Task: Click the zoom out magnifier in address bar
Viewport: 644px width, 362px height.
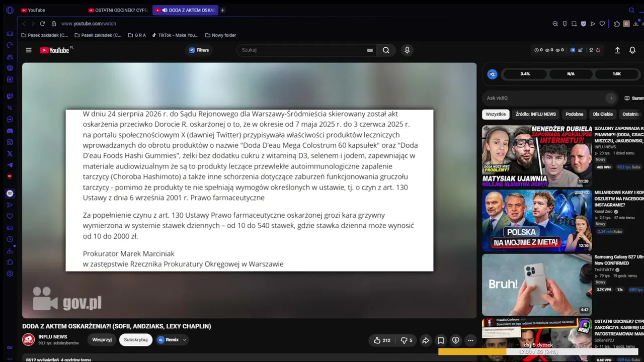Action: 555,24
